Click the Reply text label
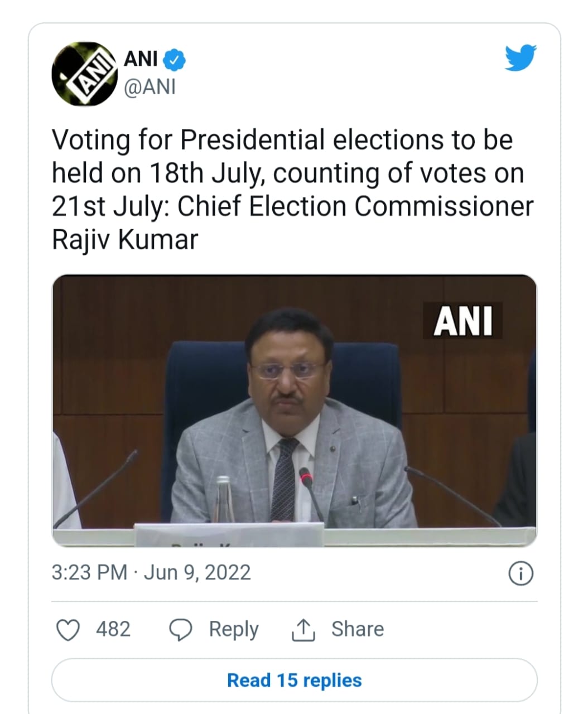The height and width of the screenshot is (714, 588). [233, 629]
